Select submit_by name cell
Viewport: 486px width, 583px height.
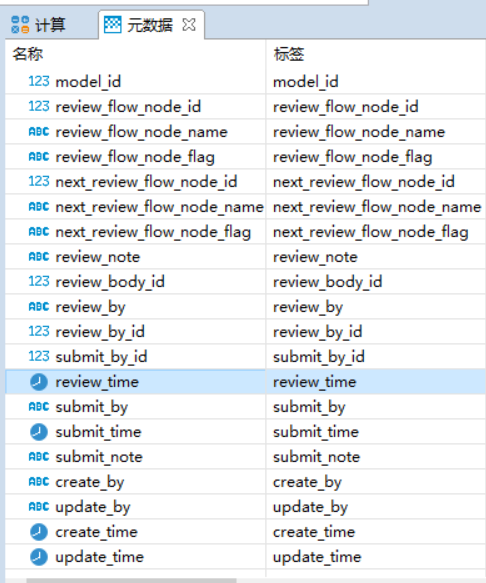91,407
